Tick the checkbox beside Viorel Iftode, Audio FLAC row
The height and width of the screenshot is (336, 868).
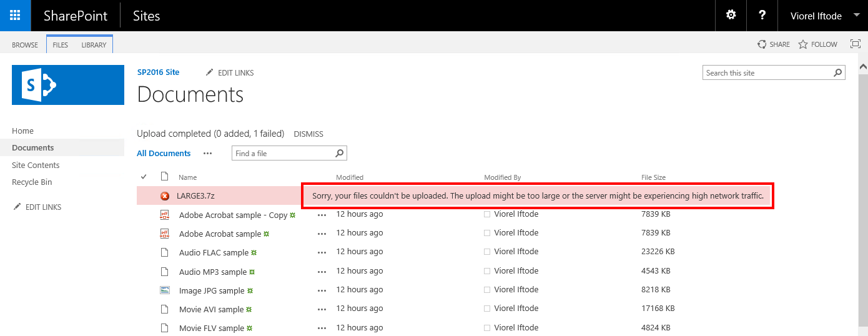pyautogui.click(x=488, y=252)
